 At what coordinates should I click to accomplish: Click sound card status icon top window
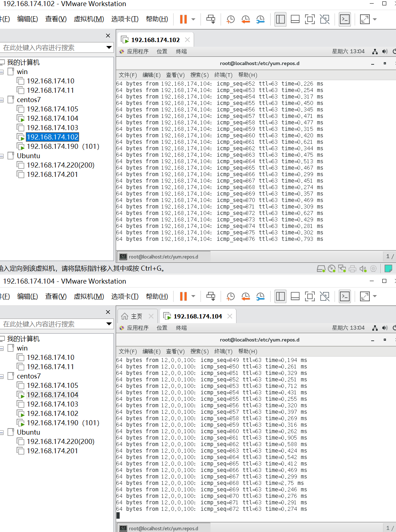click(363, 269)
